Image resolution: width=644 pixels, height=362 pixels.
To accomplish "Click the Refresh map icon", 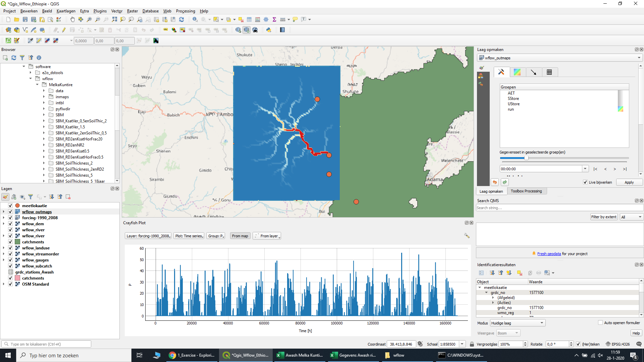I will click(181, 19).
